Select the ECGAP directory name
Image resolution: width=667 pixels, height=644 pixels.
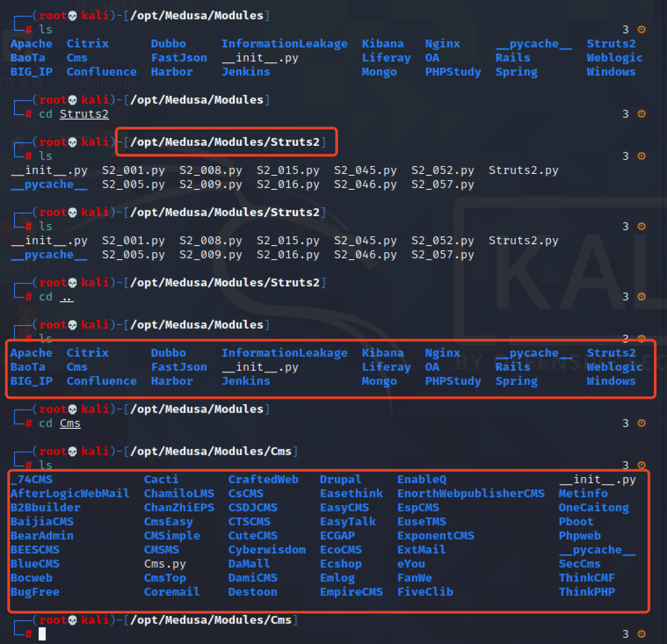point(337,536)
